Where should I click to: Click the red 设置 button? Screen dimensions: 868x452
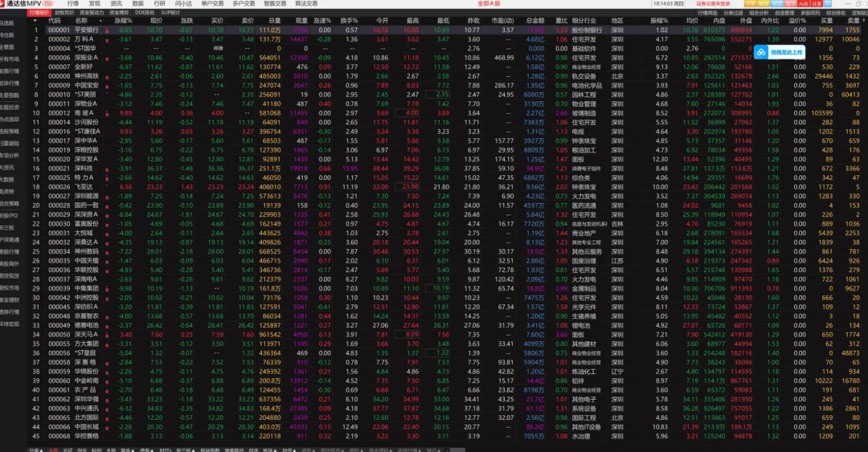816,3
